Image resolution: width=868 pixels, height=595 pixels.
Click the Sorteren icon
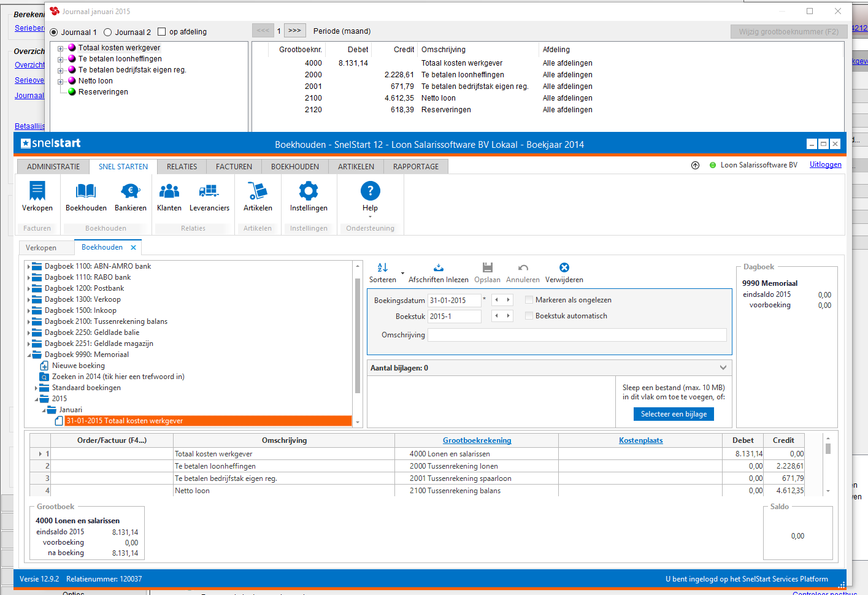coord(382,267)
